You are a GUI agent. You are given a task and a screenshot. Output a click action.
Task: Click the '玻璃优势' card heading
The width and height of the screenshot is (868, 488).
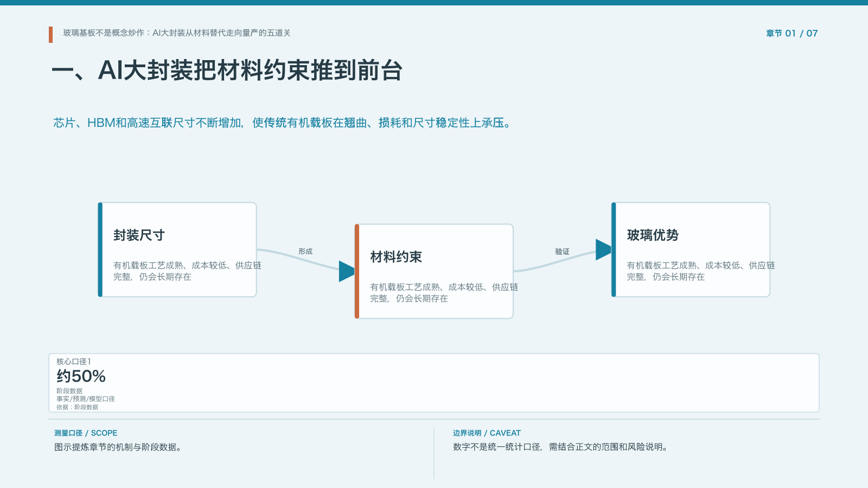click(x=653, y=235)
